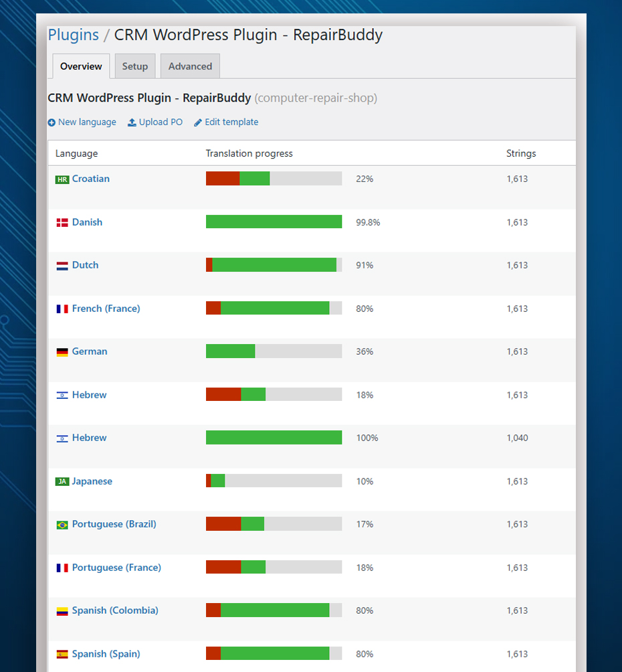Viewport: 622px width, 672px height.
Task: Open Edit template
Action: click(226, 122)
